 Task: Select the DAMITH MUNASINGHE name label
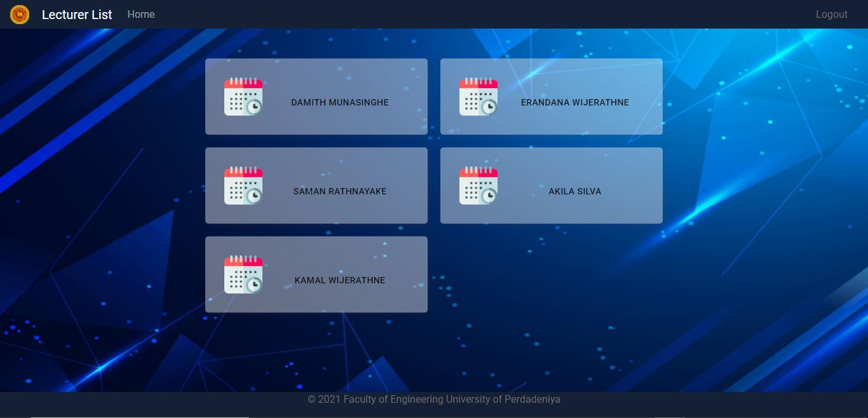[x=340, y=102]
